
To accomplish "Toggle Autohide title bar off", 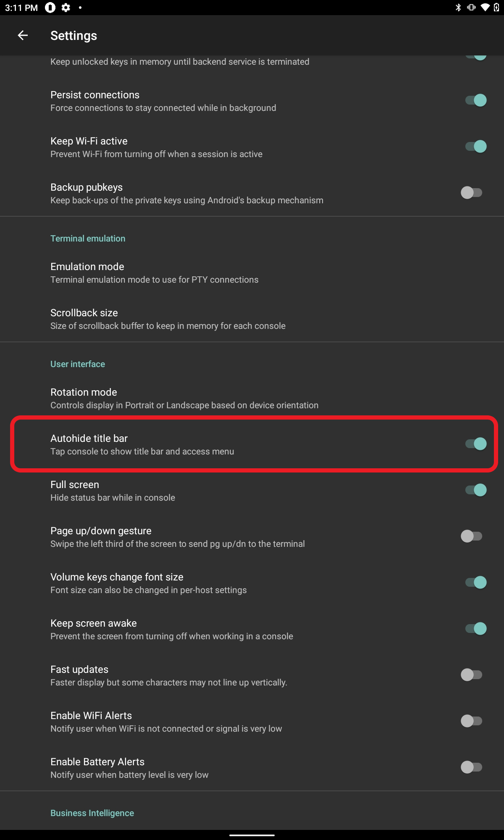I will pos(475,444).
